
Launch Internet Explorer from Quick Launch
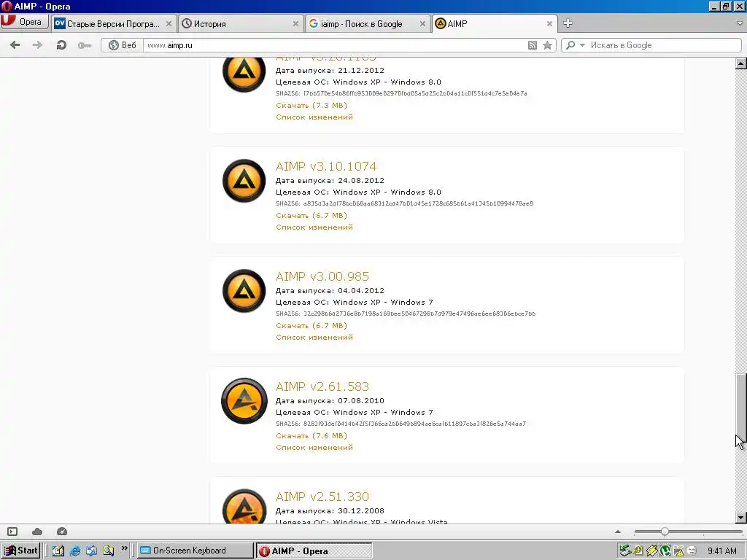tap(75, 551)
